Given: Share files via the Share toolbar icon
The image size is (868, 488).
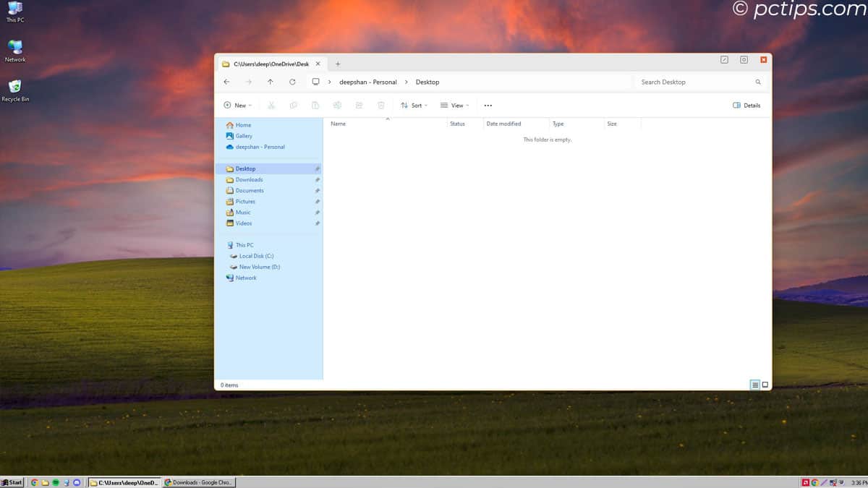Looking at the screenshot, I should click(x=359, y=105).
